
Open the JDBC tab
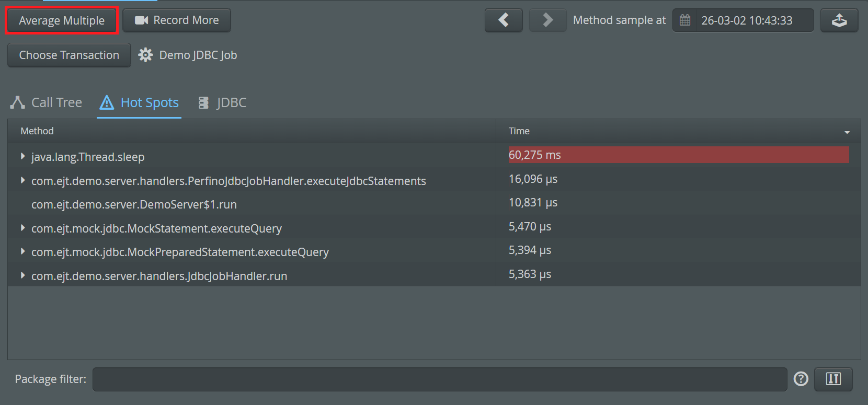pos(222,102)
